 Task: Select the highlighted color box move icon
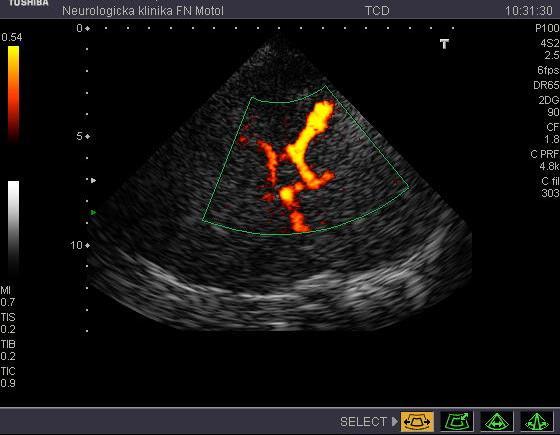[x=417, y=421]
